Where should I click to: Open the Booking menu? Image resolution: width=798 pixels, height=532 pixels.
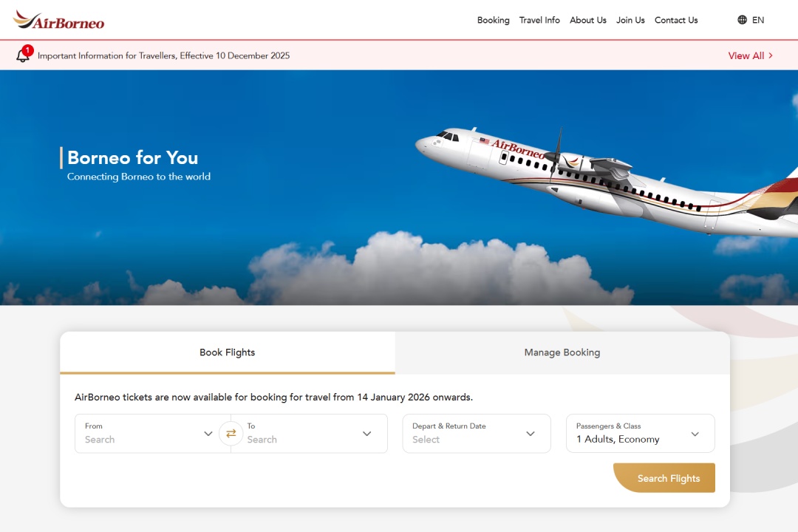point(493,20)
